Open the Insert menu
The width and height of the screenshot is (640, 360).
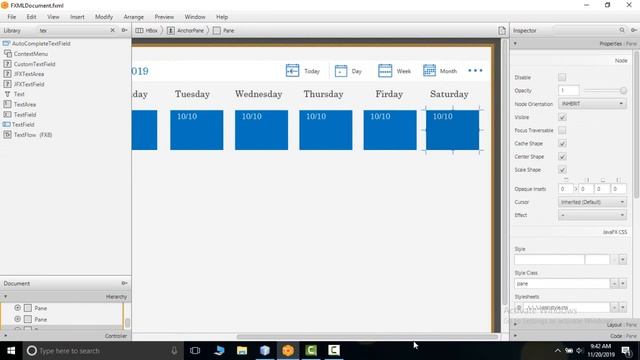pyautogui.click(x=77, y=17)
